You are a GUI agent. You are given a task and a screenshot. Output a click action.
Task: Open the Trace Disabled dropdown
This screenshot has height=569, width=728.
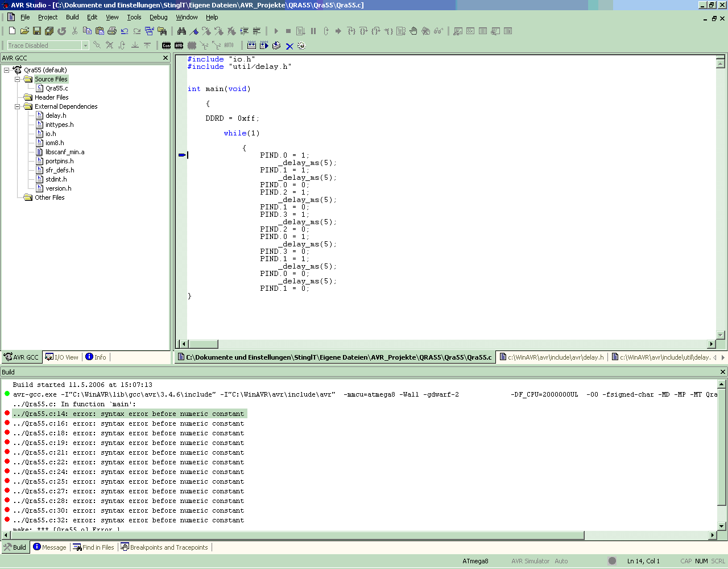(85, 46)
